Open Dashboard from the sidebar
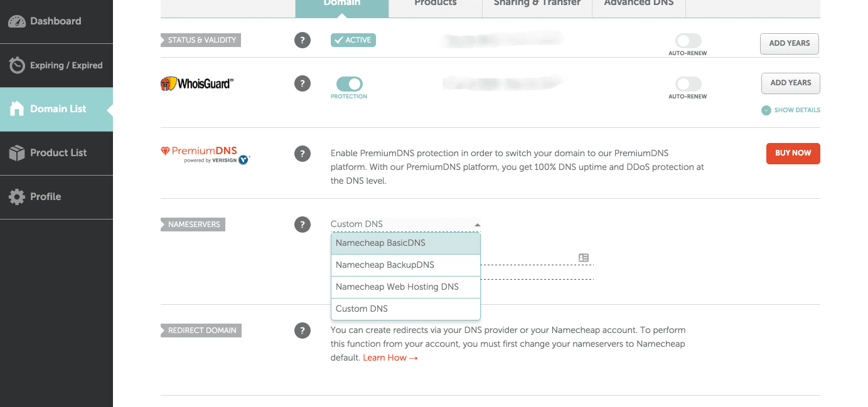The image size is (868, 407). tap(56, 21)
